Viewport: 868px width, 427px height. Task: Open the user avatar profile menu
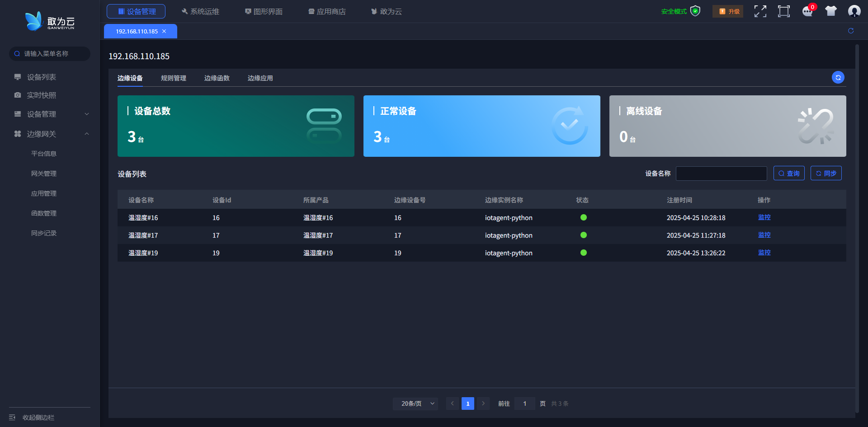[854, 11]
